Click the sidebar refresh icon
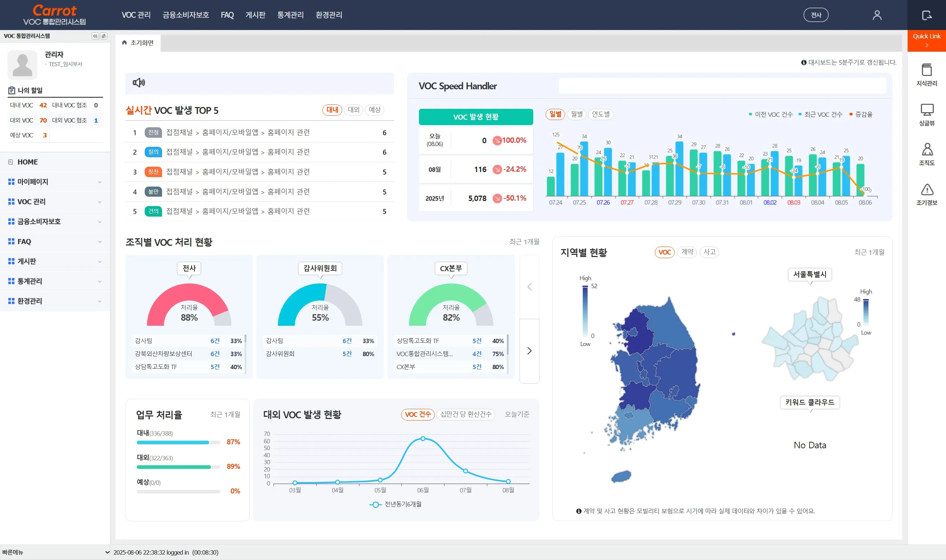 click(x=103, y=36)
